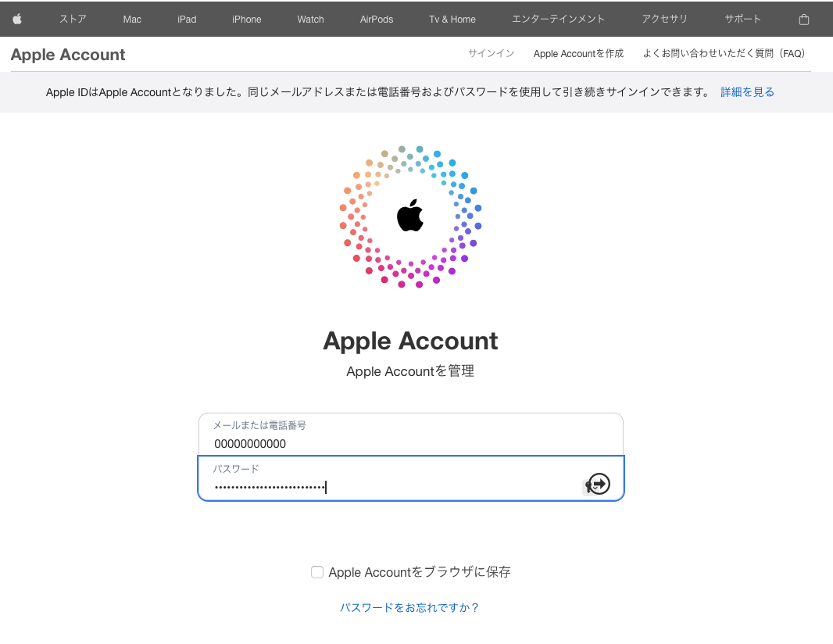The image size is (833, 644).
Task: Click the Apple Account header title
Action: click(x=68, y=55)
